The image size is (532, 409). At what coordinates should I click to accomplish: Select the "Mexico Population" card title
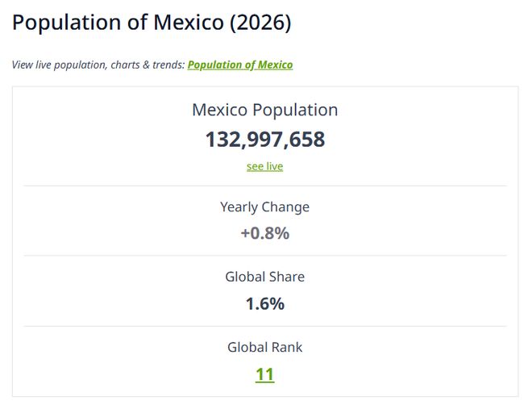[x=264, y=110]
